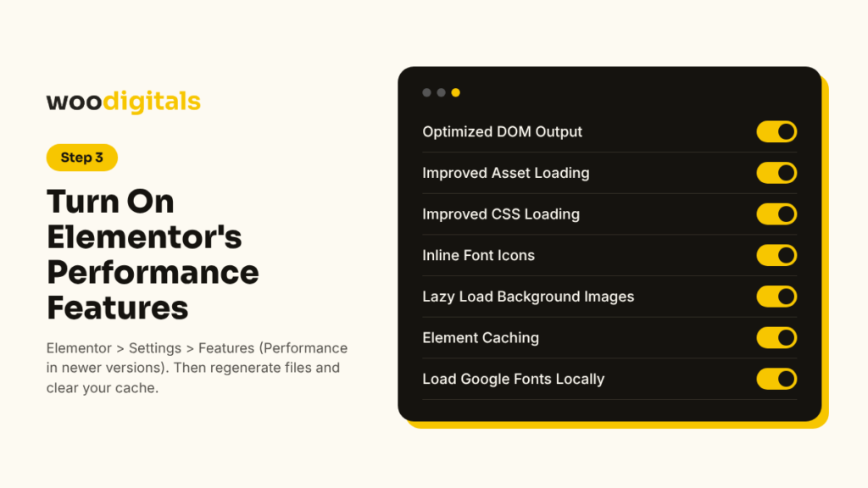
Task: Click the Turn On Elementor's Performance Features heading
Action: click(x=153, y=254)
